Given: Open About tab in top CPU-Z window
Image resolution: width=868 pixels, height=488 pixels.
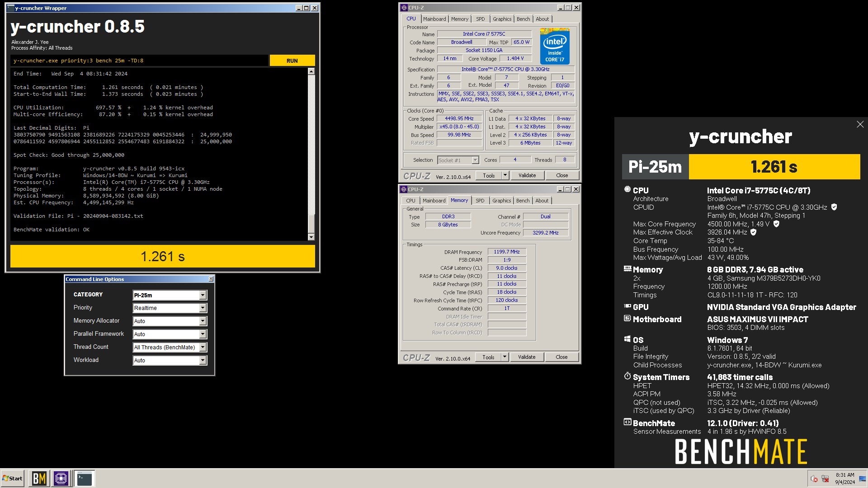Looking at the screenshot, I should point(542,19).
